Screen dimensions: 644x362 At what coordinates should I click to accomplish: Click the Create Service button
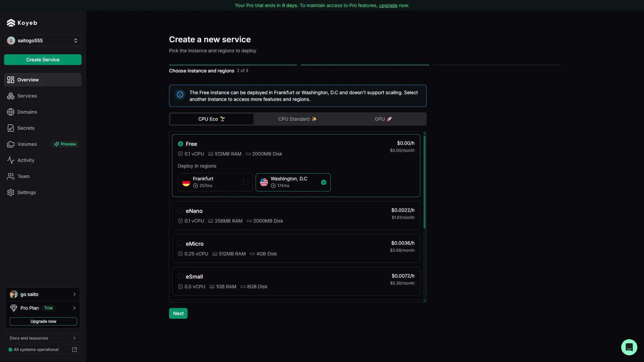tap(43, 60)
